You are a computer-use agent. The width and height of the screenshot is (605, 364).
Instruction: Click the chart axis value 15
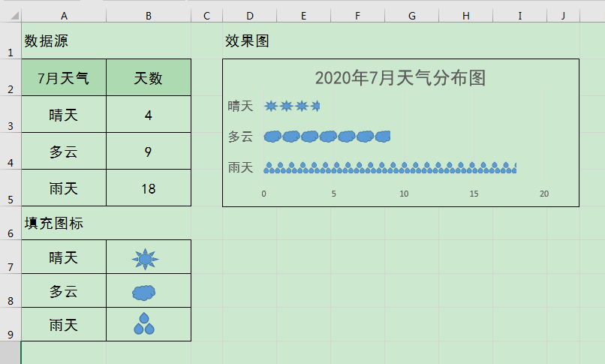tap(474, 194)
